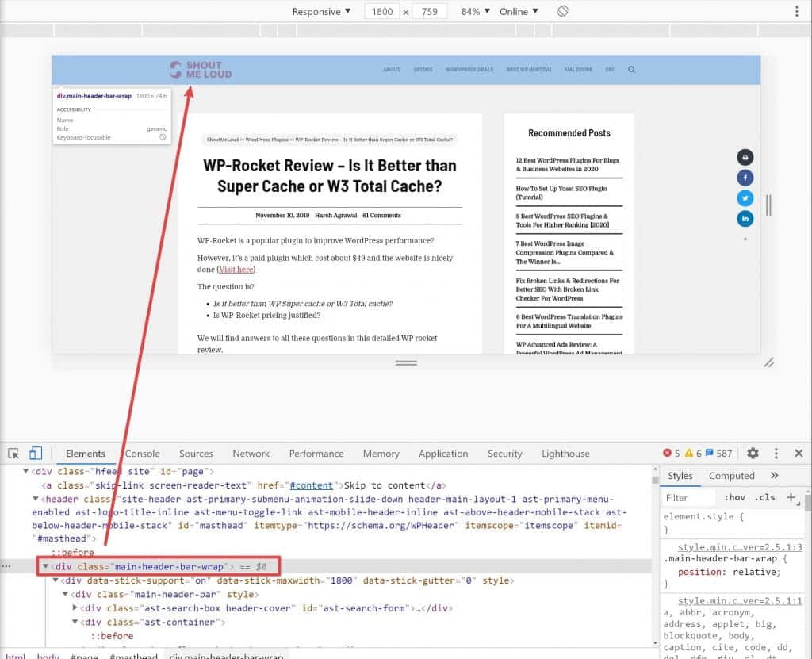
Task: Open DevTools customize menu dots
Action: [x=776, y=454]
